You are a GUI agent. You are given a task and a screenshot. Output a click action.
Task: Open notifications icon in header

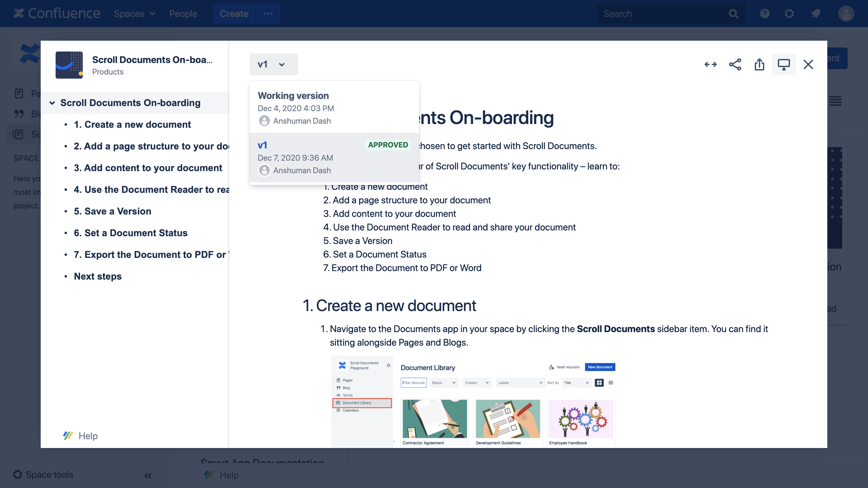815,14
